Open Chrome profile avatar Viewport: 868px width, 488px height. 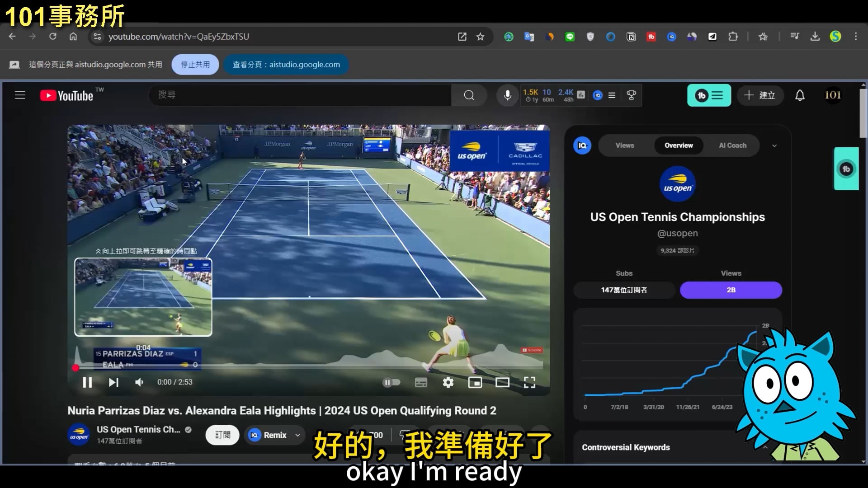click(835, 37)
